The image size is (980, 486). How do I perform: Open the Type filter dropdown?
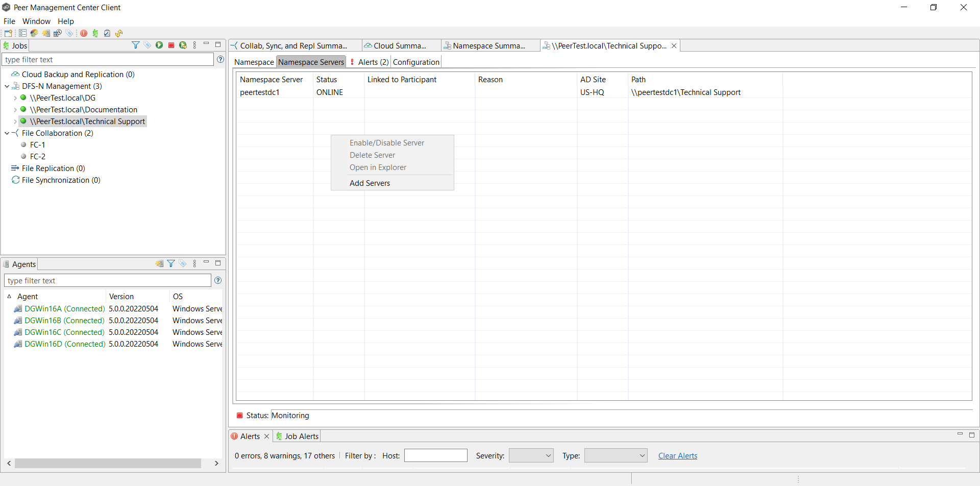click(x=616, y=455)
